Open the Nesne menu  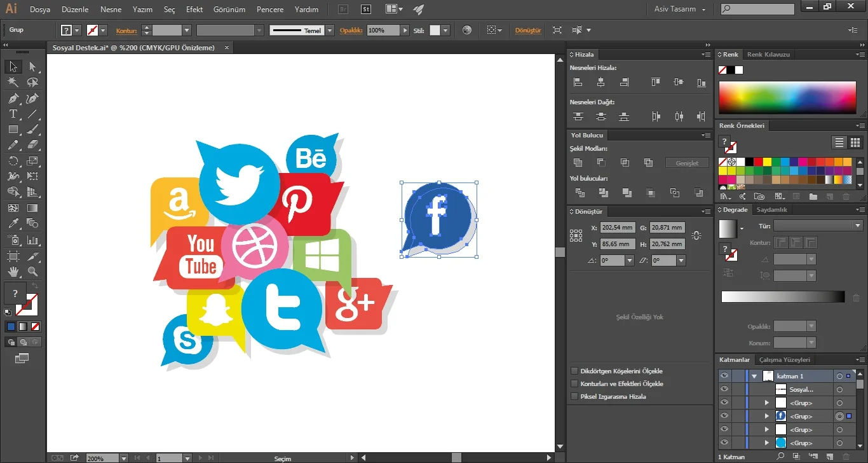coord(111,10)
